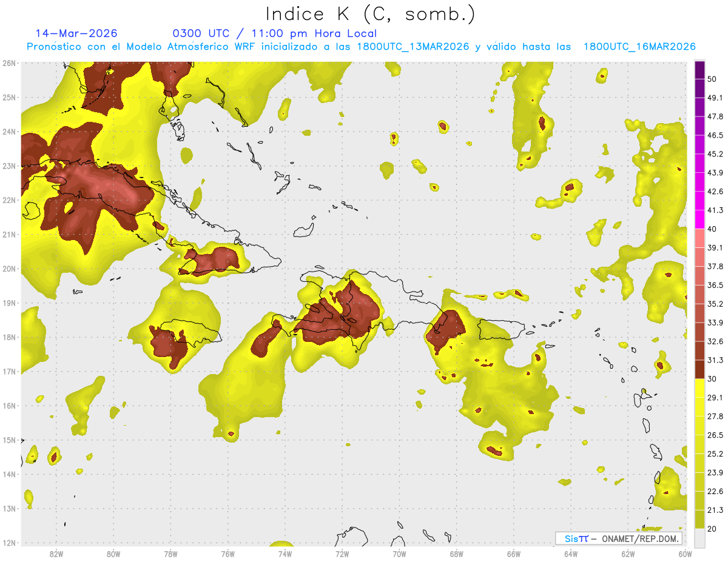Click the colorbar label "50"

[x=712, y=79]
